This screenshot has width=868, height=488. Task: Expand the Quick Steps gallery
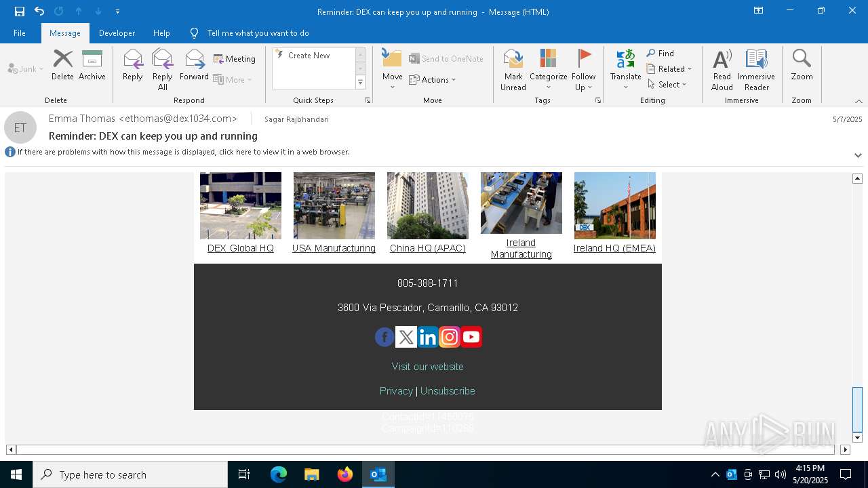360,83
